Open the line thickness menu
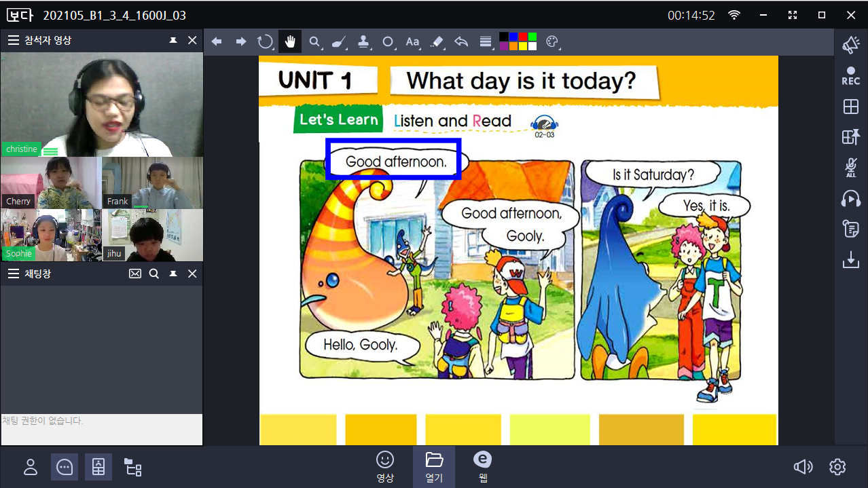The width and height of the screenshot is (868, 488). pyautogui.click(x=486, y=41)
